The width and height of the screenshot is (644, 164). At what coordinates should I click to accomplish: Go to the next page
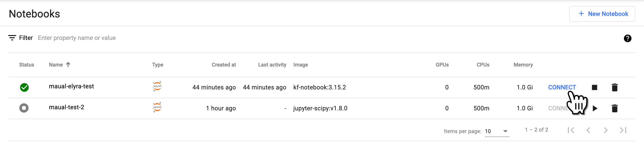(x=605, y=130)
